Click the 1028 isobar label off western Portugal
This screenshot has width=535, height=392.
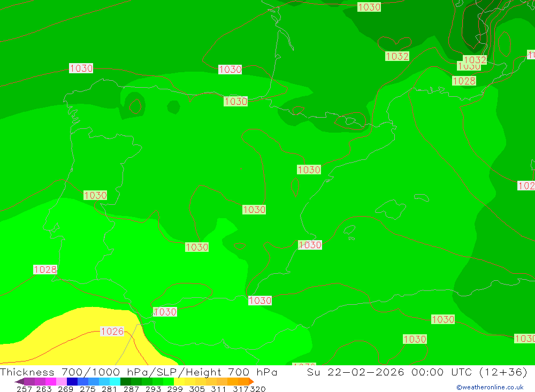(x=45, y=270)
